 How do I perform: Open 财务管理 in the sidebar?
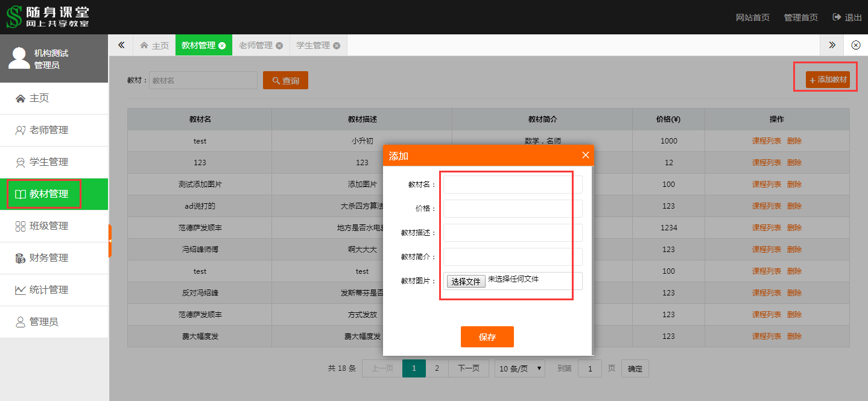point(49,258)
